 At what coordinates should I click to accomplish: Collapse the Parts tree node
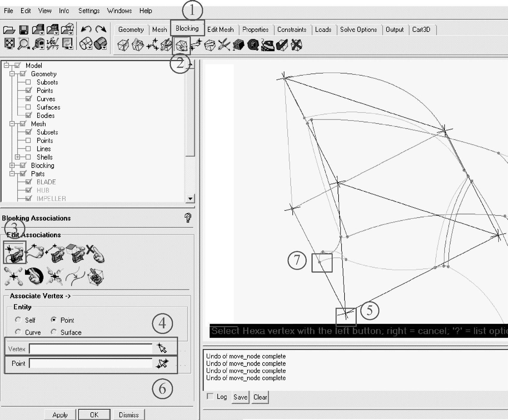[x=12, y=173]
